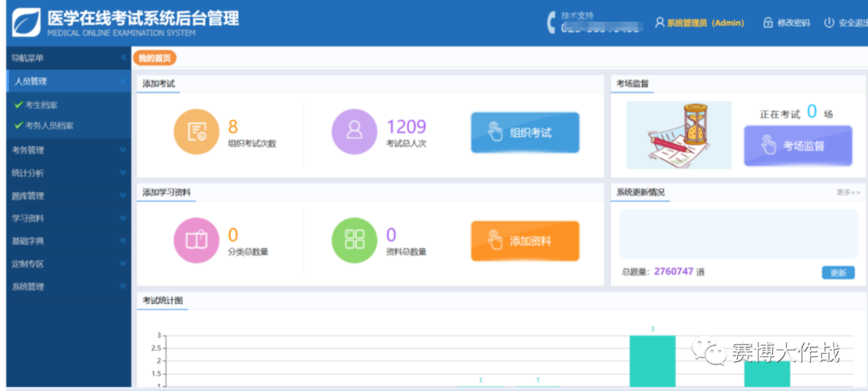The height and width of the screenshot is (391, 868).
Task: Collapse the 人员管理 menu section
Action: click(x=123, y=81)
